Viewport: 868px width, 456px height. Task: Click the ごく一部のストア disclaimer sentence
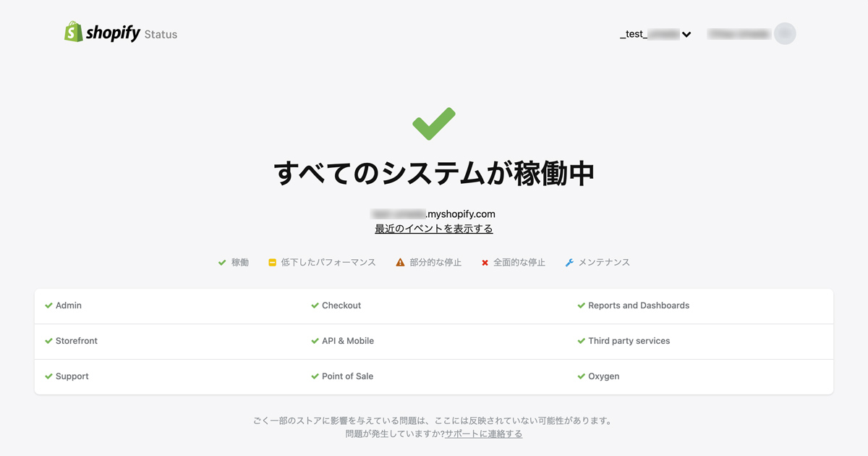(433, 420)
